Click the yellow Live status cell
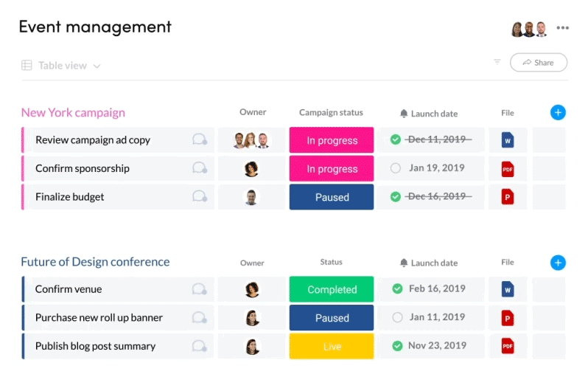Screen dimensions: 588x391 (x=332, y=346)
